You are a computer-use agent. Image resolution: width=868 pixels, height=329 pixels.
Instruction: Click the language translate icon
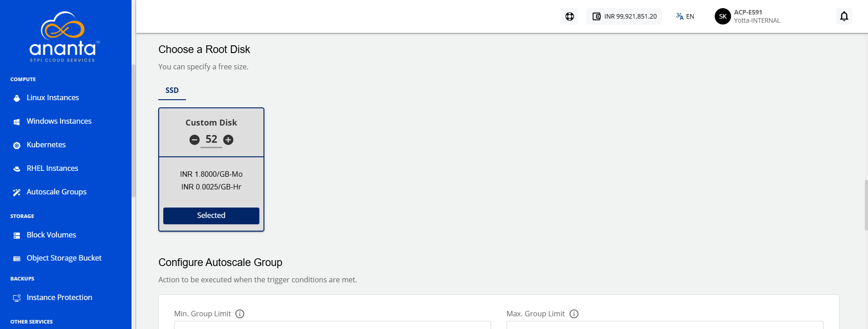click(x=679, y=16)
